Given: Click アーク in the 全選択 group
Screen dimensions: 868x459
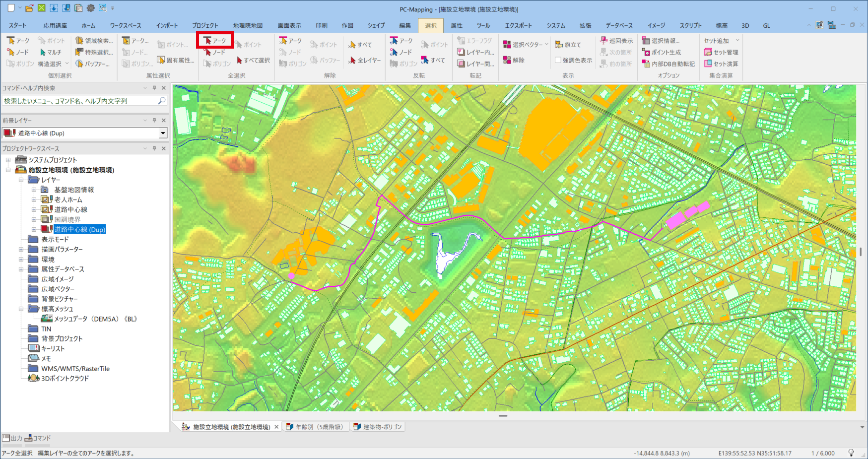Looking at the screenshot, I should coord(215,41).
